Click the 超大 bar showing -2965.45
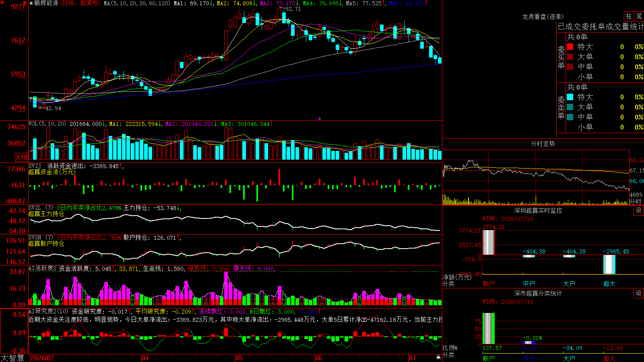This screenshot has width=644, height=362. 609,264
